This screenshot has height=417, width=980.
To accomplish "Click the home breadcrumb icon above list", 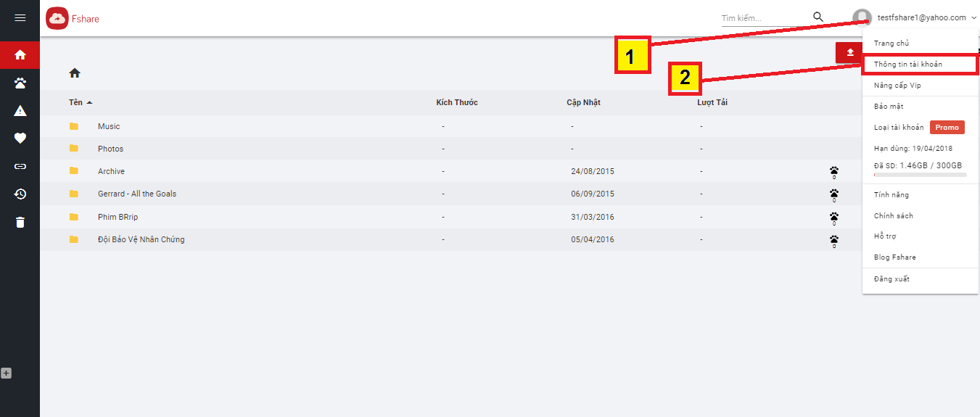I will 75,73.
